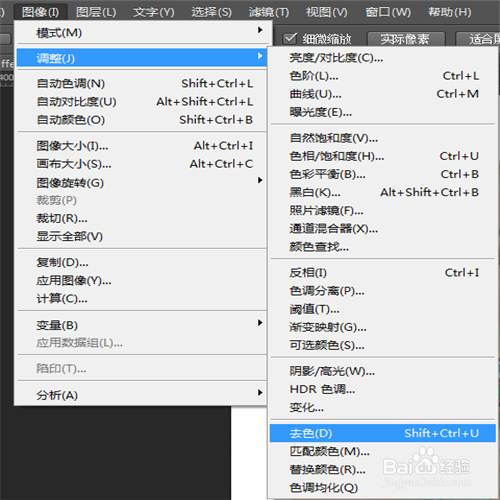Open 色调分离(P) adjustment
500x500 pixels.
pos(383,291)
